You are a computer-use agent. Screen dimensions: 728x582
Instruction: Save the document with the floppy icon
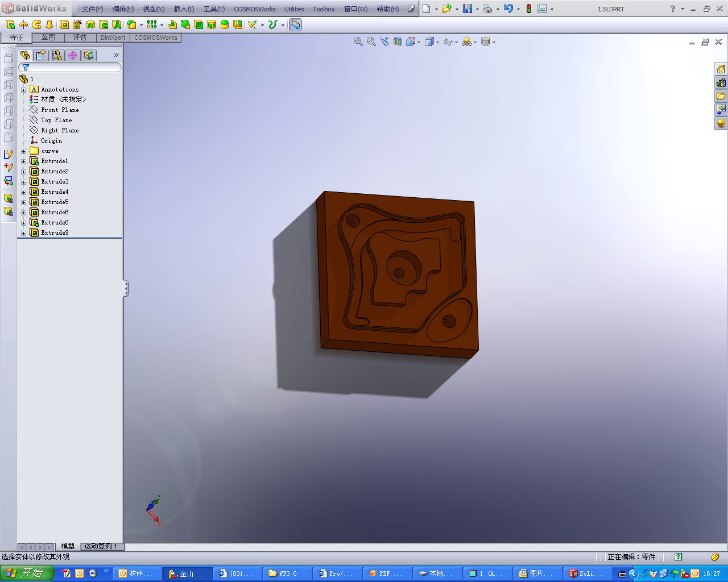(x=468, y=9)
